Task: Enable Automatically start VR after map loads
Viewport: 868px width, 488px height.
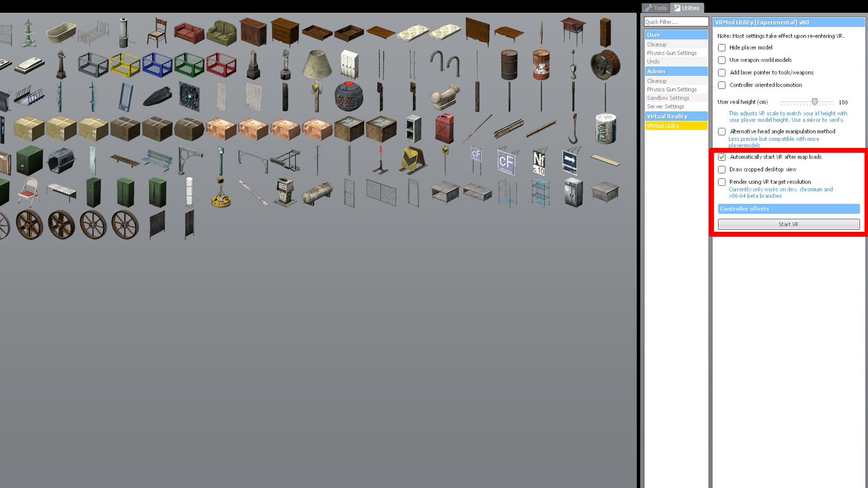Action: (722, 157)
